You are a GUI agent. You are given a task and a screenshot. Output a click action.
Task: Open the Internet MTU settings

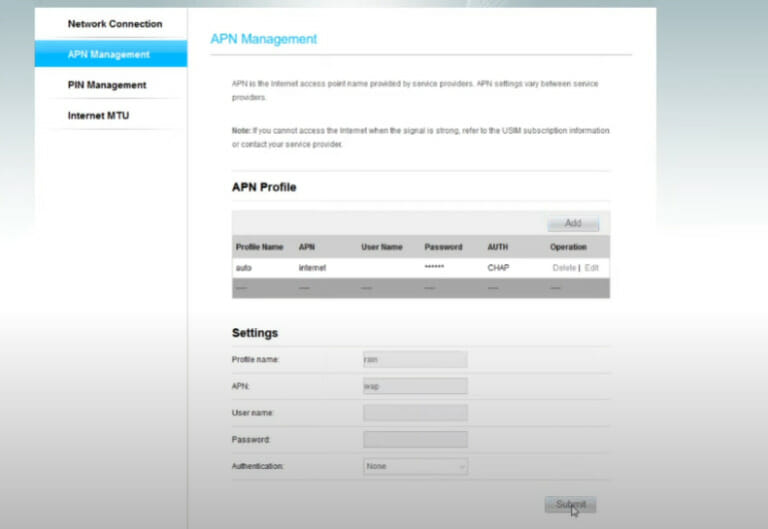tap(98, 116)
